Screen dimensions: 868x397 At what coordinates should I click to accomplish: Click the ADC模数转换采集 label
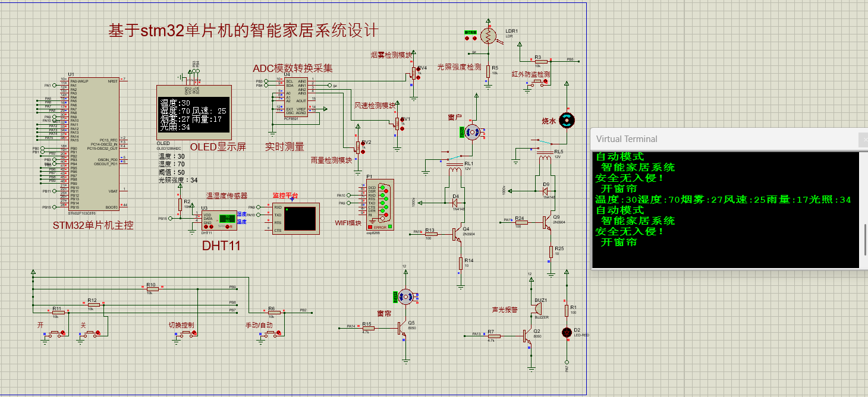[293, 68]
